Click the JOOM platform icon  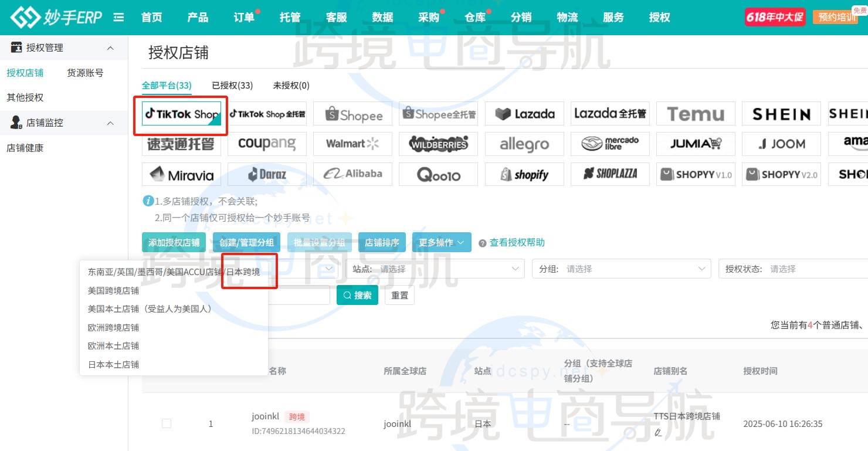tap(781, 144)
